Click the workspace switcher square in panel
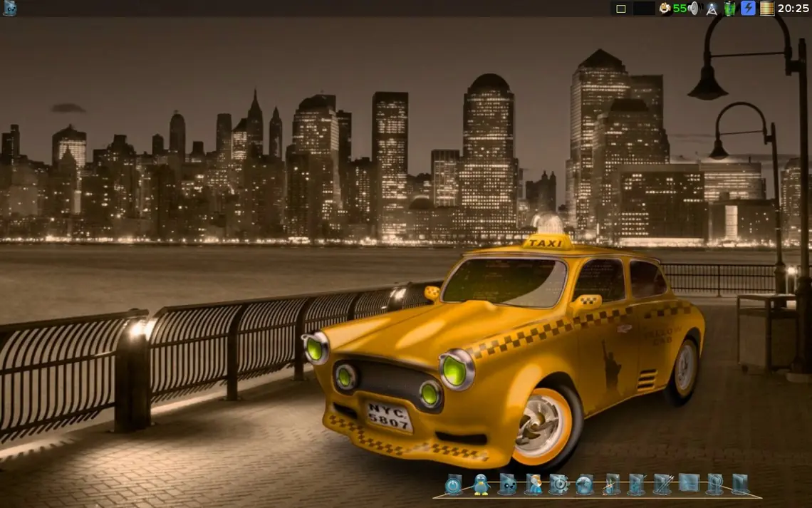This screenshot has height=508, width=812. click(x=621, y=9)
